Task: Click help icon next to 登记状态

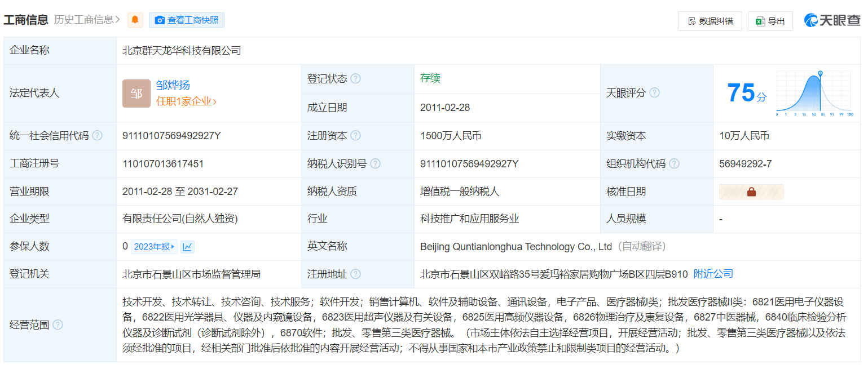Action: coord(355,79)
